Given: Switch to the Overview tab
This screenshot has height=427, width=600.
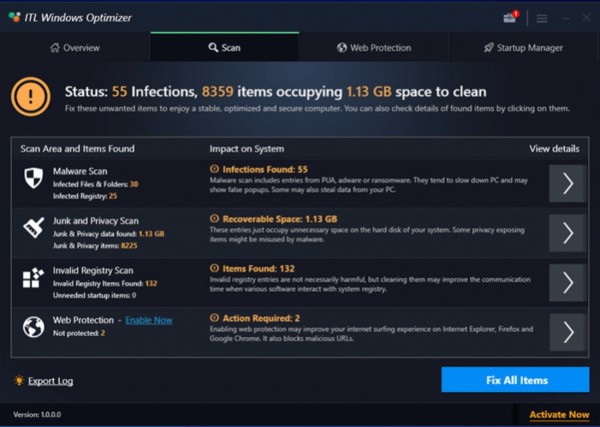Looking at the screenshot, I should coord(75,48).
